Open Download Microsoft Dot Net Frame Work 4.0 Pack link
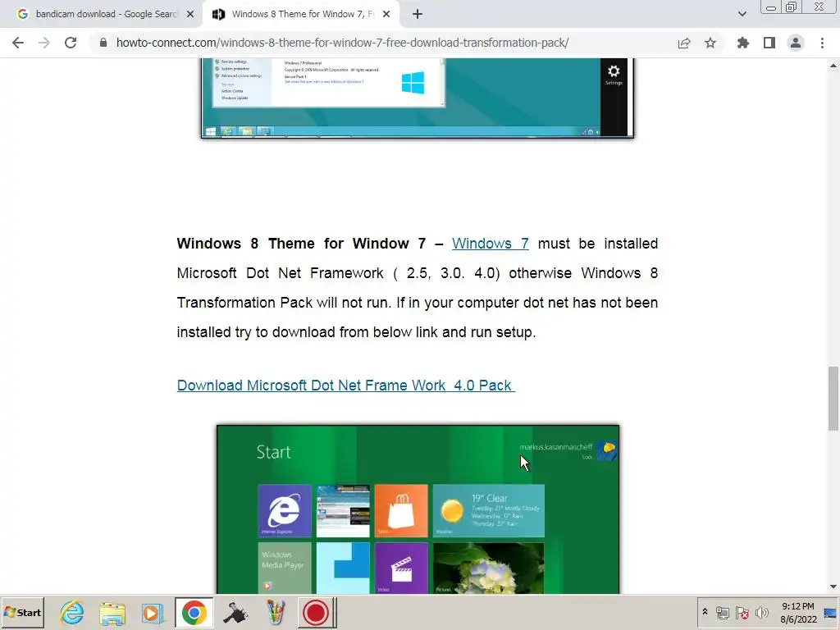 coord(346,386)
